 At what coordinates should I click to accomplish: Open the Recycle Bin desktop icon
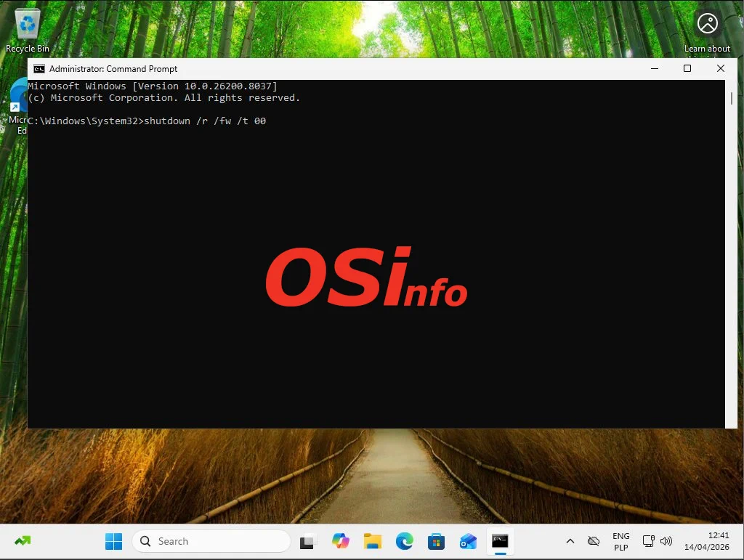pyautogui.click(x=28, y=29)
